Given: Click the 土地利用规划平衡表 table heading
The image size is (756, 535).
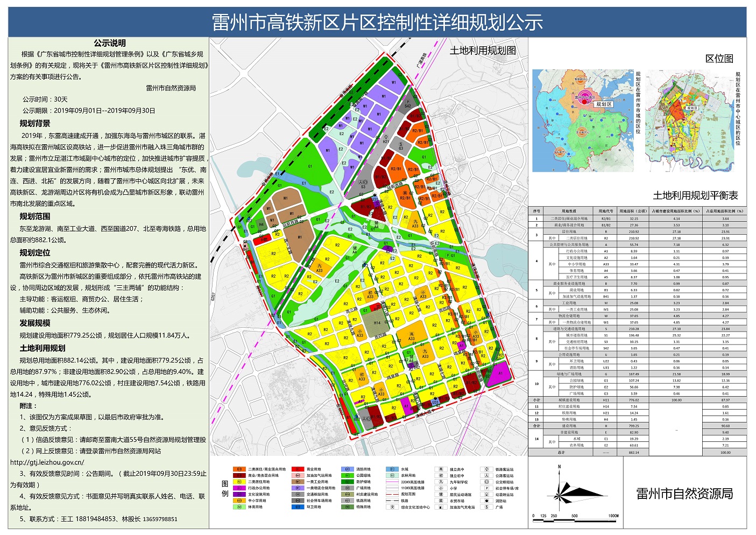Looking at the screenshot, I should point(695,196).
